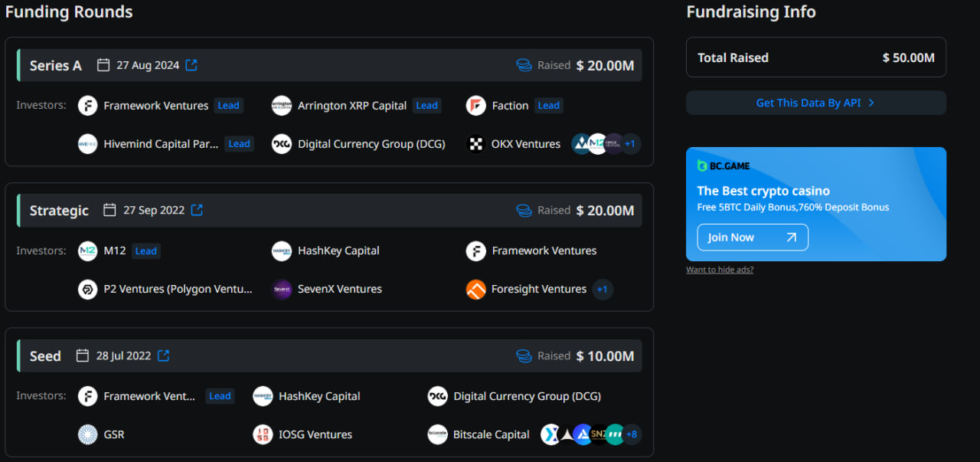This screenshot has width=980, height=462.
Task: Click the Want to hide ads link
Action: 720,270
